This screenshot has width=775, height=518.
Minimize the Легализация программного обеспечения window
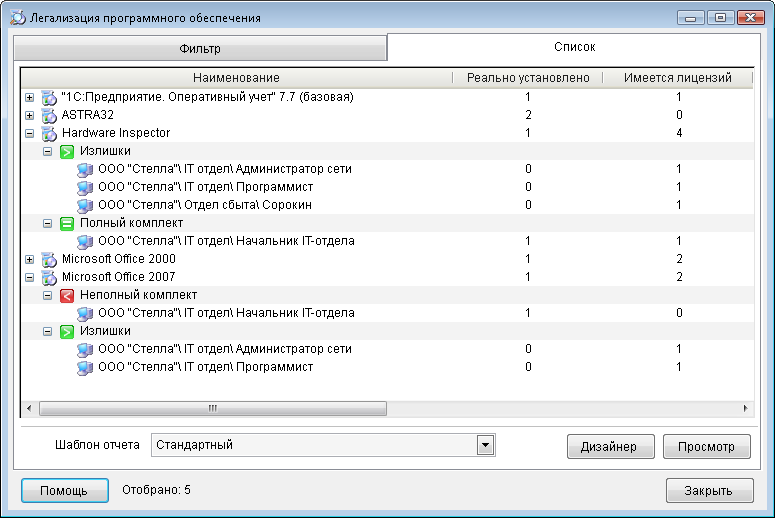690,18
